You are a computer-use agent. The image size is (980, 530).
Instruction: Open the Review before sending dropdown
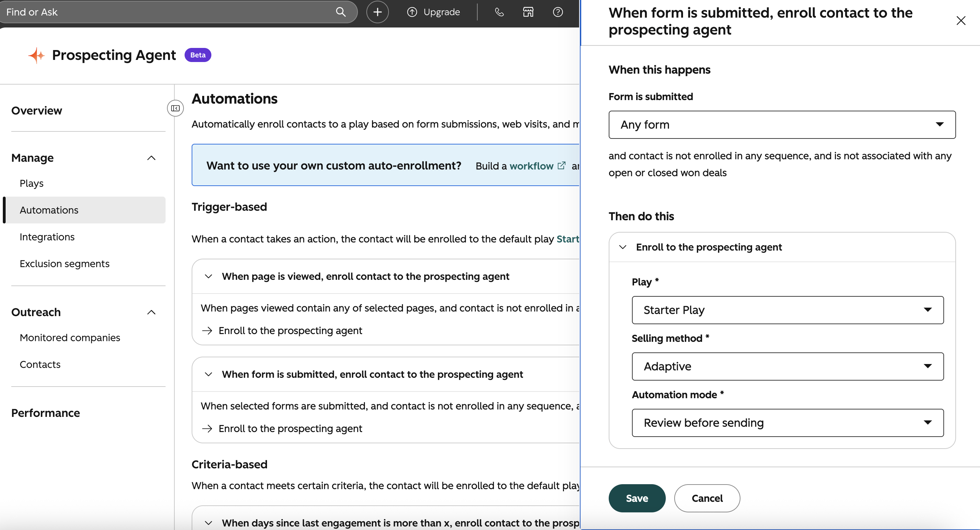(x=788, y=423)
